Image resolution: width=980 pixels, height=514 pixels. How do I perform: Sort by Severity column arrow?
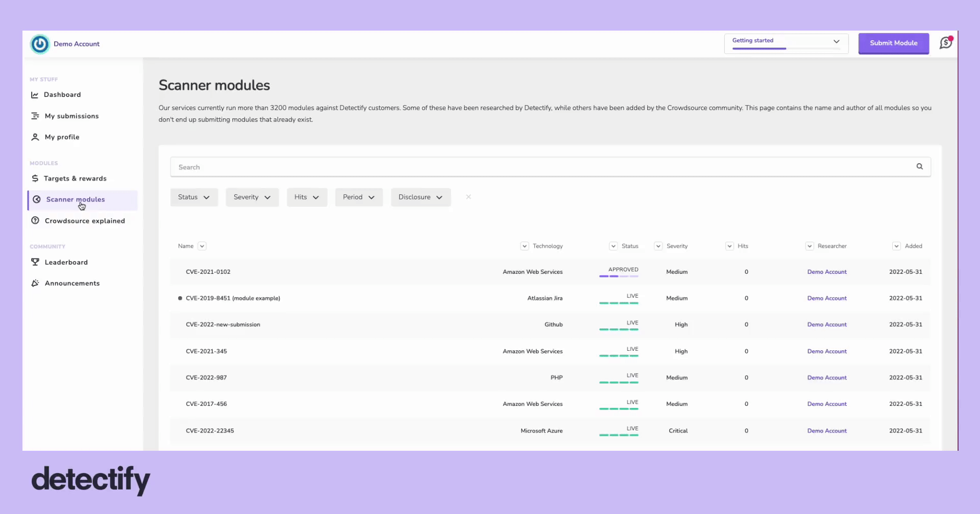(x=658, y=246)
